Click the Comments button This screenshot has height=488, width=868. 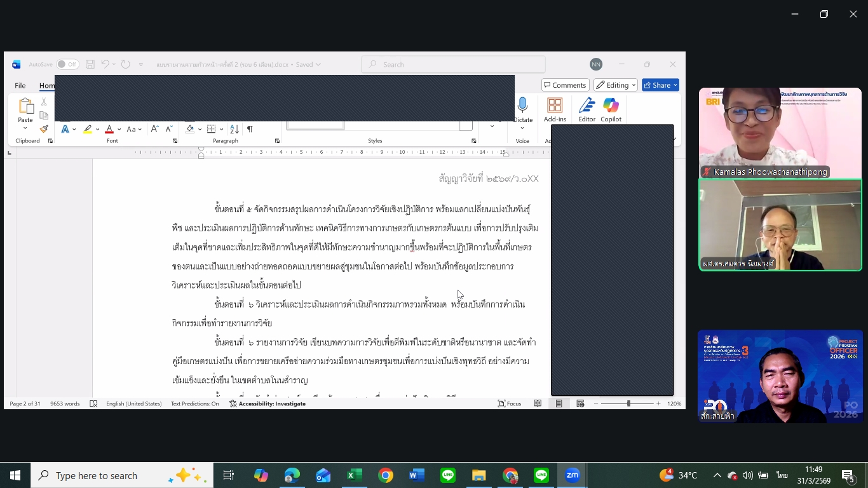coord(564,85)
